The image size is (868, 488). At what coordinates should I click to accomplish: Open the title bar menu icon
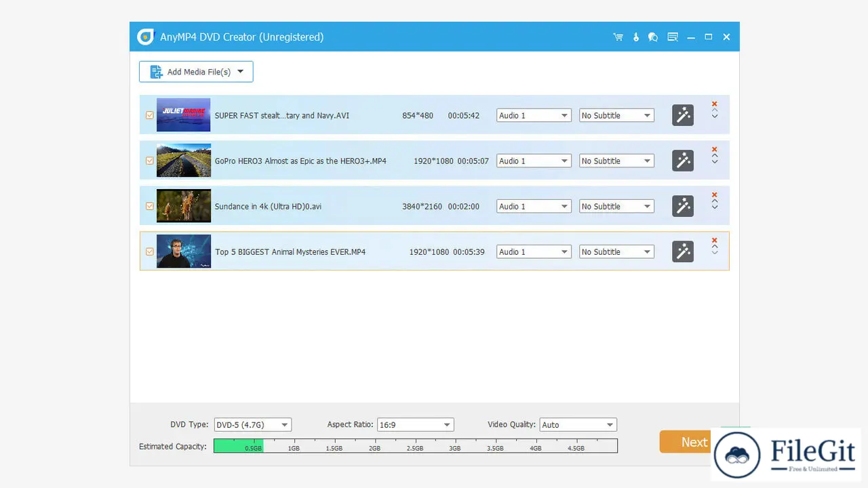coord(673,37)
